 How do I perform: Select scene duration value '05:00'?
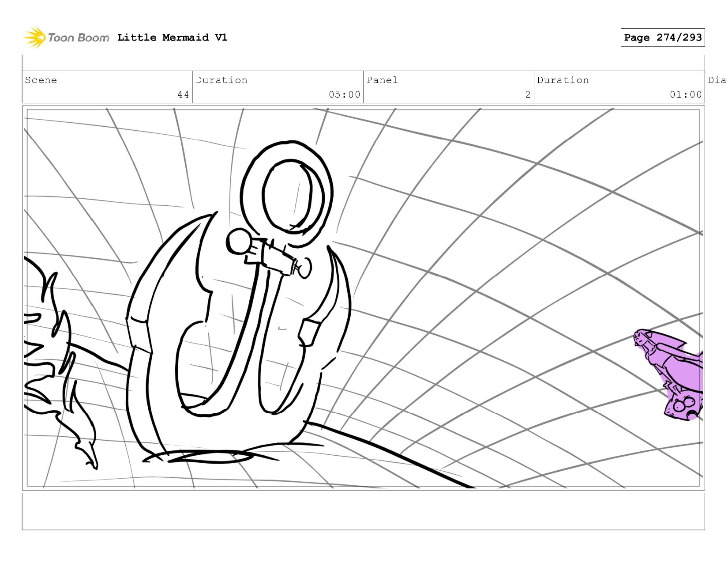[345, 94]
